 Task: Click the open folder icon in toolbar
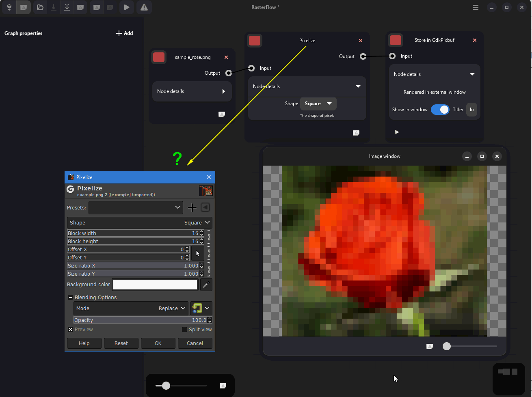click(40, 7)
